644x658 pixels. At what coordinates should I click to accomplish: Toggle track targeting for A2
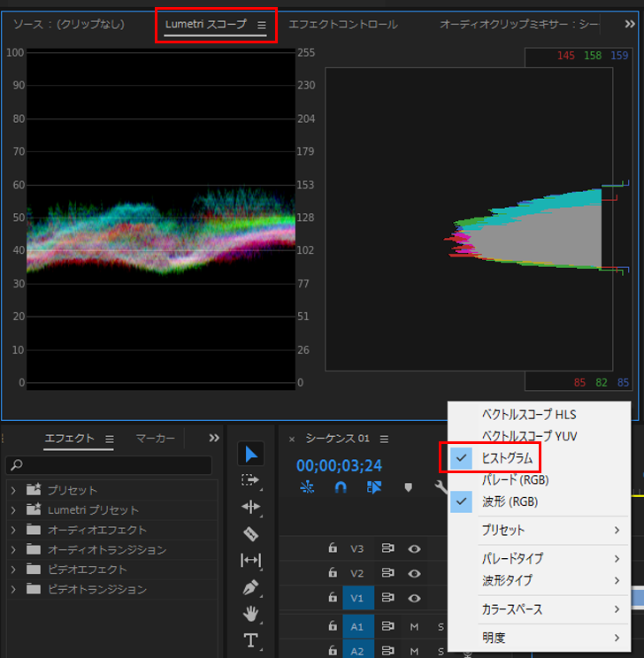(358, 650)
